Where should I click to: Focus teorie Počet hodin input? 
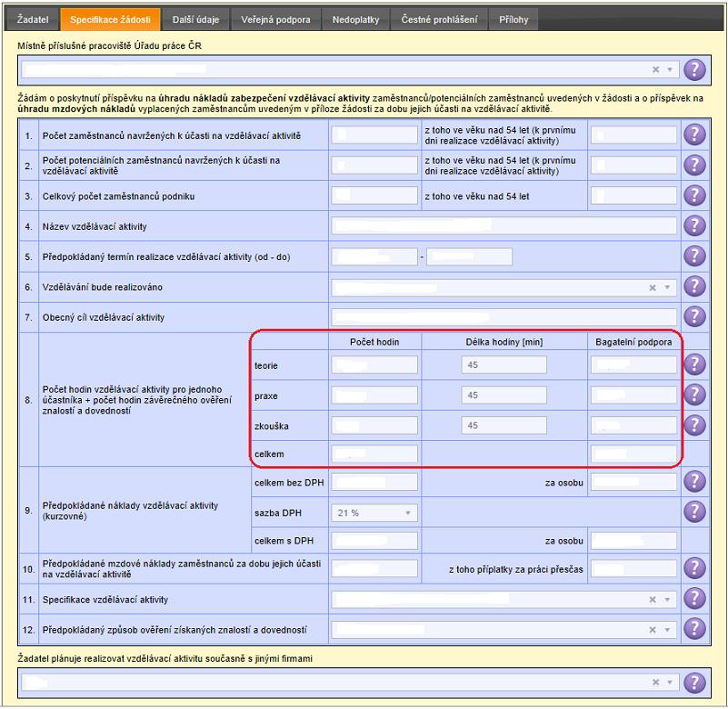[374, 364]
